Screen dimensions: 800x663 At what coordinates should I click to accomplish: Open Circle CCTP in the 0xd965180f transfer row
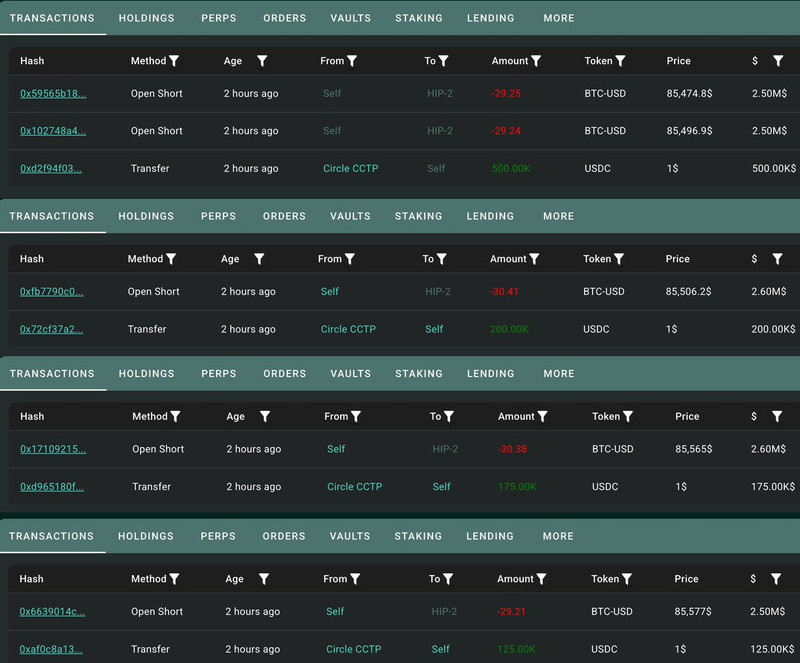coord(355,487)
